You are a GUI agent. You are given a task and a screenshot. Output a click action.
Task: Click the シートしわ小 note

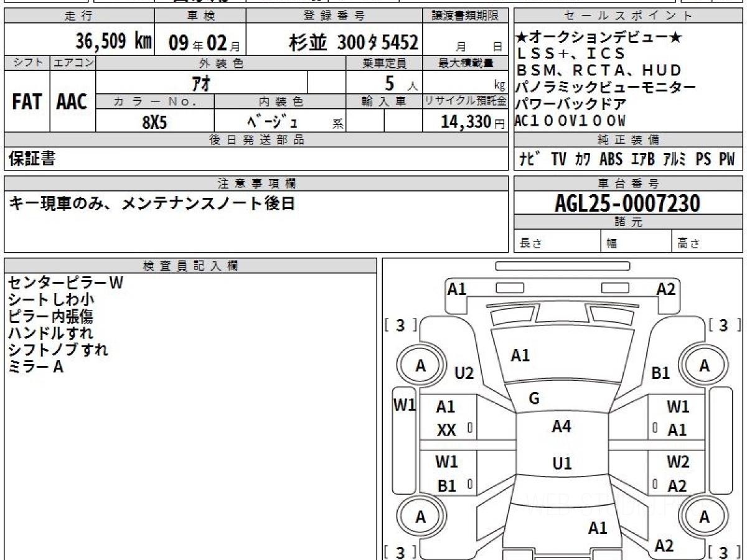(x=52, y=299)
